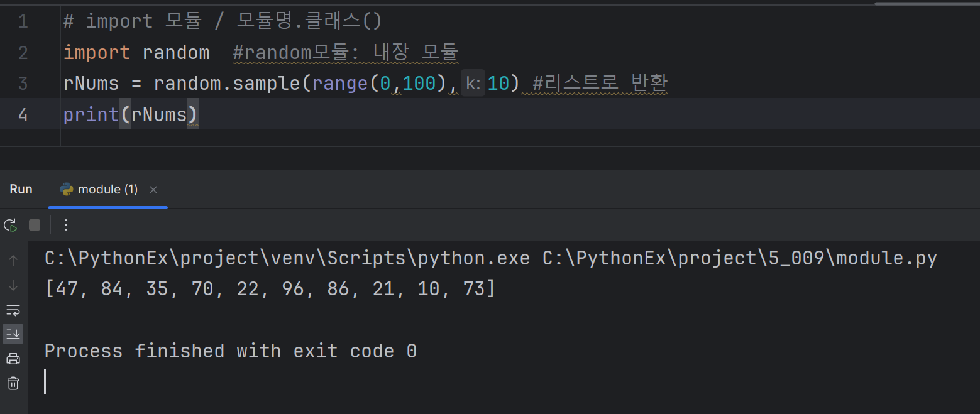Click 'range' in line 3
The height and width of the screenshot is (414, 980).
pyautogui.click(x=340, y=84)
